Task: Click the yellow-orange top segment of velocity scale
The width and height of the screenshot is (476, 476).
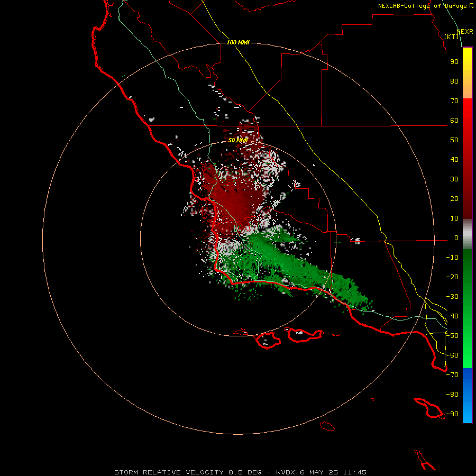Action: 467,73
